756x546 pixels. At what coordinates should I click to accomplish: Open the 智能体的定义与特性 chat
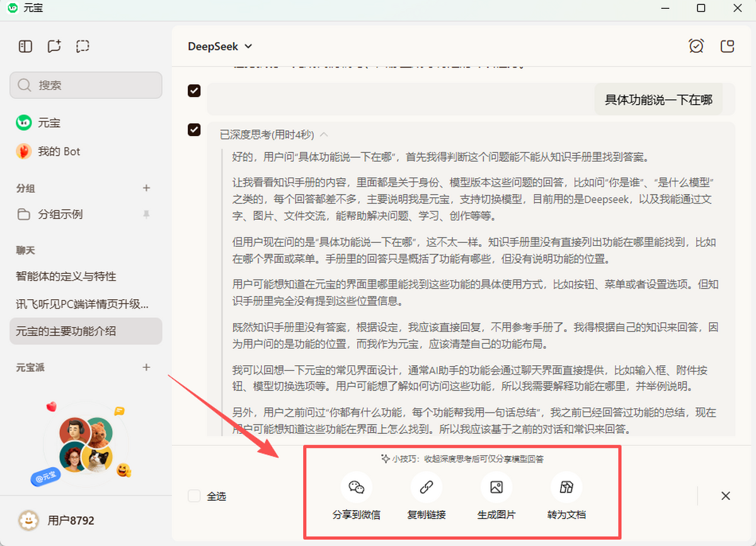point(66,276)
